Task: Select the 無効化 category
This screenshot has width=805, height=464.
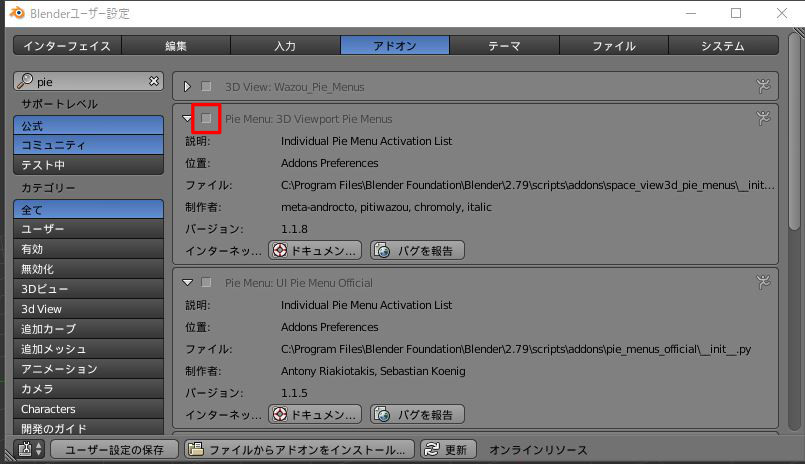Action: pyautogui.click(x=88, y=269)
